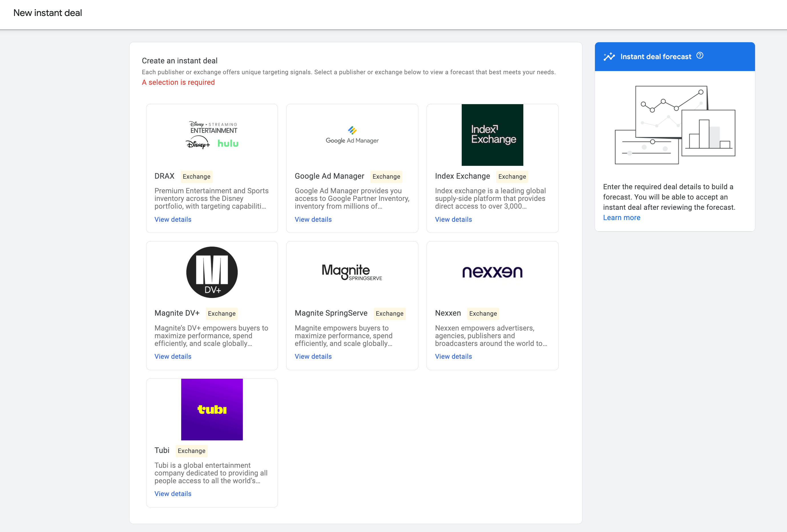Click the Index Exchange description text
The height and width of the screenshot is (532, 787).
[x=490, y=198]
